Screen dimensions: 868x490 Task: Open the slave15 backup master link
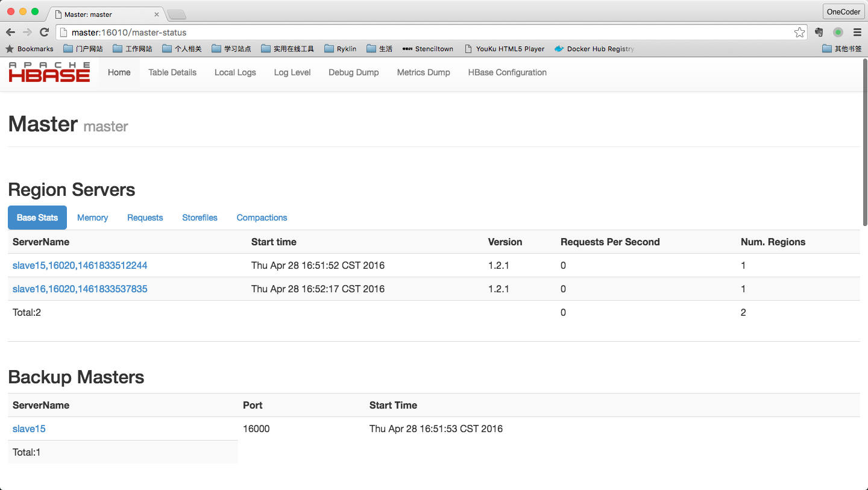pos(29,429)
